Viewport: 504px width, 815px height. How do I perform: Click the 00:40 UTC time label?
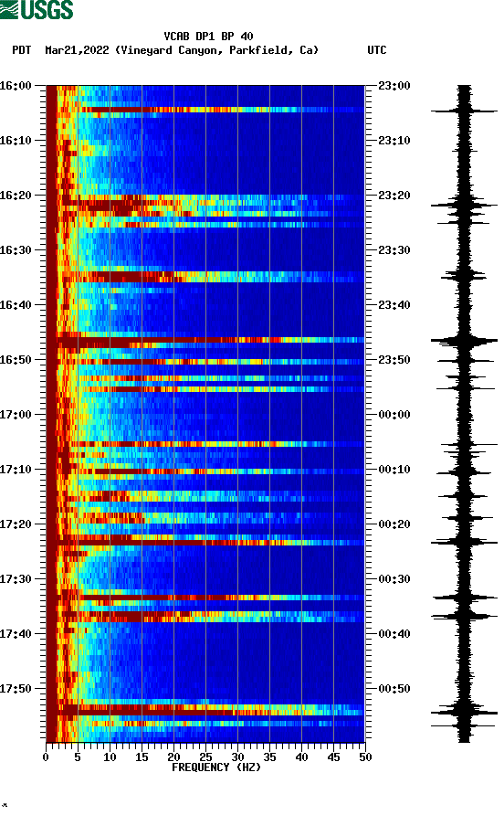(394, 634)
